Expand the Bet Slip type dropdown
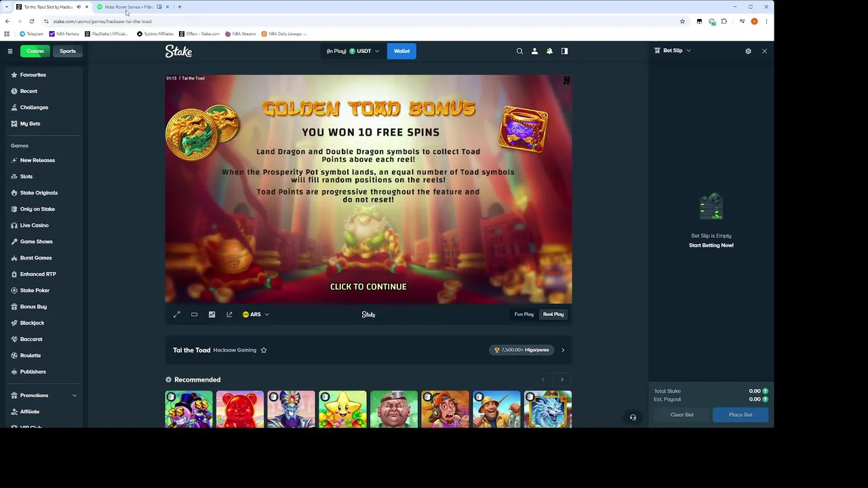The width and height of the screenshot is (868, 488). click(673, 51)
